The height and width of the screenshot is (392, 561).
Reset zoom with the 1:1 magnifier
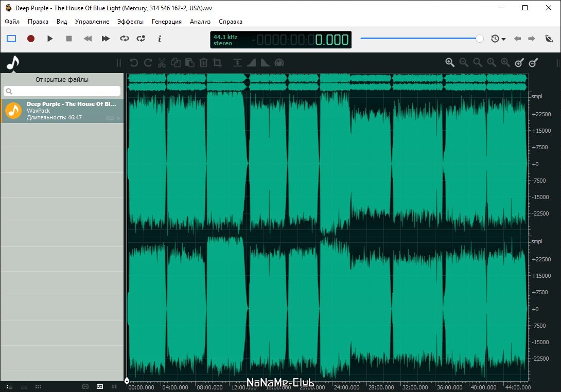pos(492,63)
